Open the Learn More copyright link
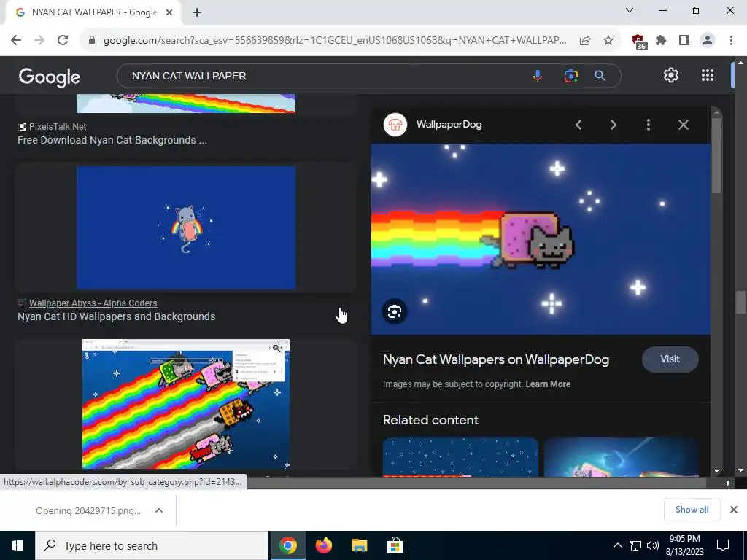Screen dimensions: 747x560 coord(548,384)
